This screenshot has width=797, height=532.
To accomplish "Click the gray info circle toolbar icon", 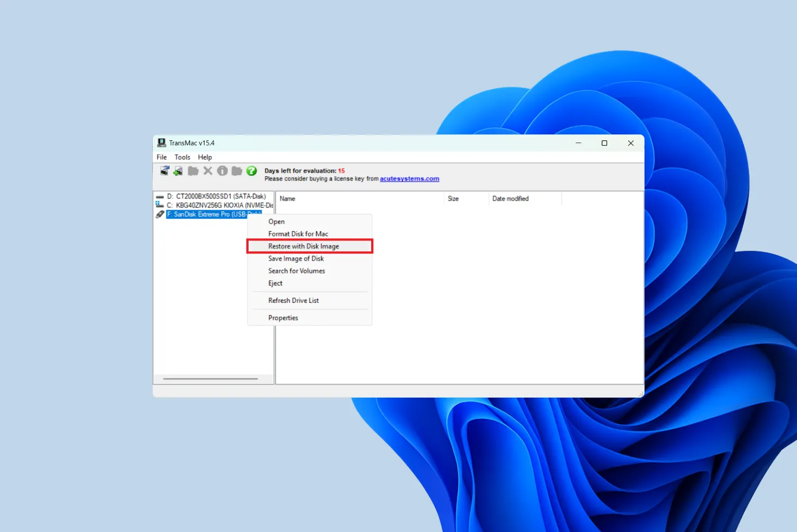I will point(222,171).
